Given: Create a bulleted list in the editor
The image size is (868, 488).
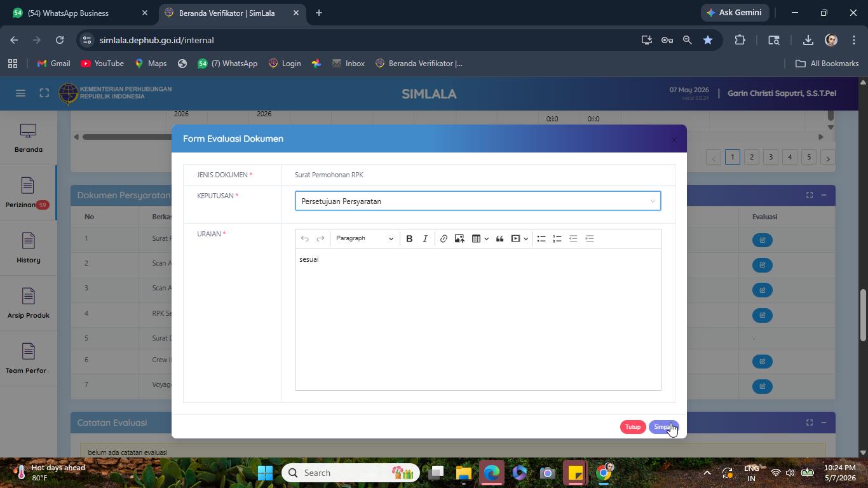Looking at the screenshot, I should 541,238.
